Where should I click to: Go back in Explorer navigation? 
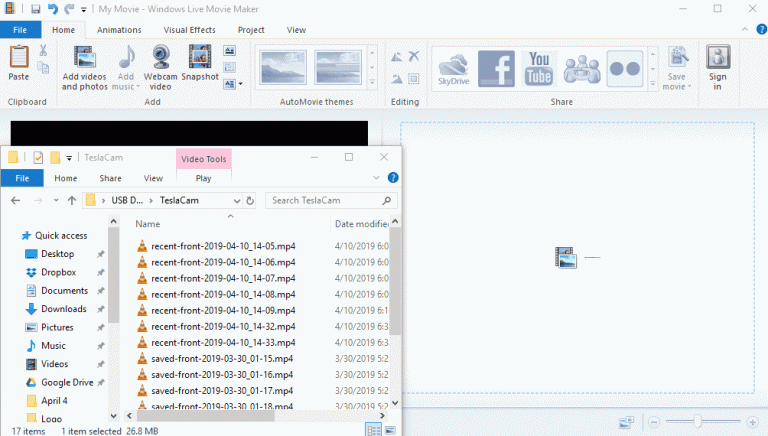pyautogui.click(x=16, y=200)
